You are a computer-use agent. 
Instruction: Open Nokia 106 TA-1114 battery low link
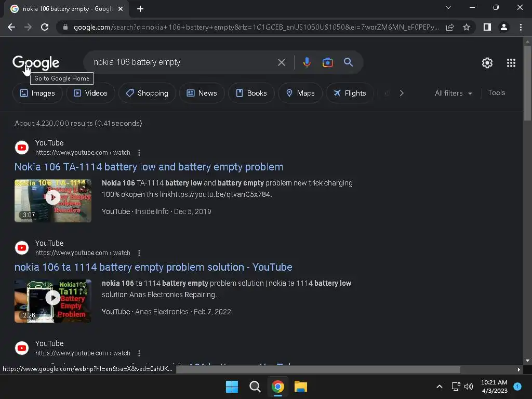coord(149,167)
